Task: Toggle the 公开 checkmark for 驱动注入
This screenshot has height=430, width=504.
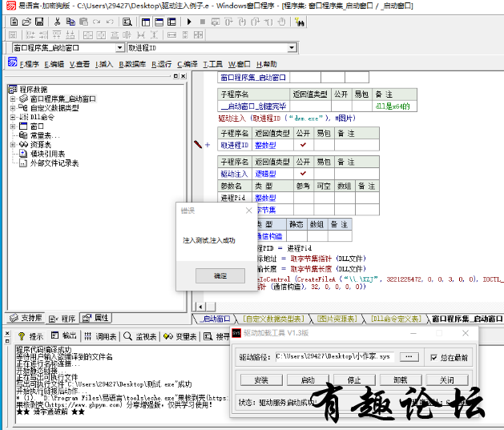Action: (303, 174)
